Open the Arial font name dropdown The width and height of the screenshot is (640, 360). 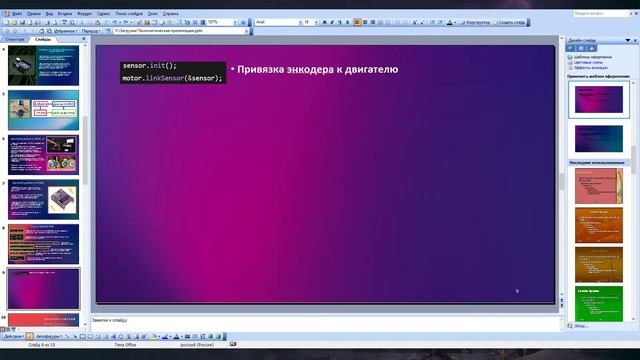[300, 22]
